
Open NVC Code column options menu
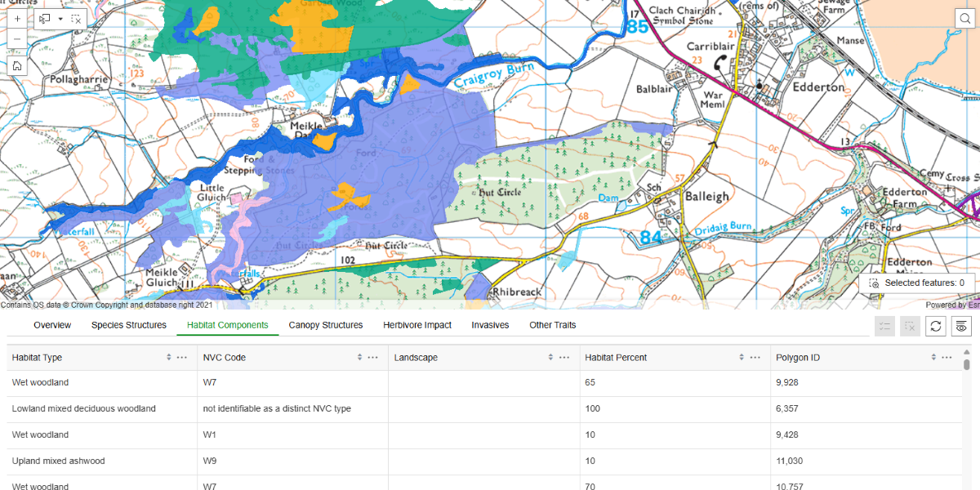tap(373, 358)
